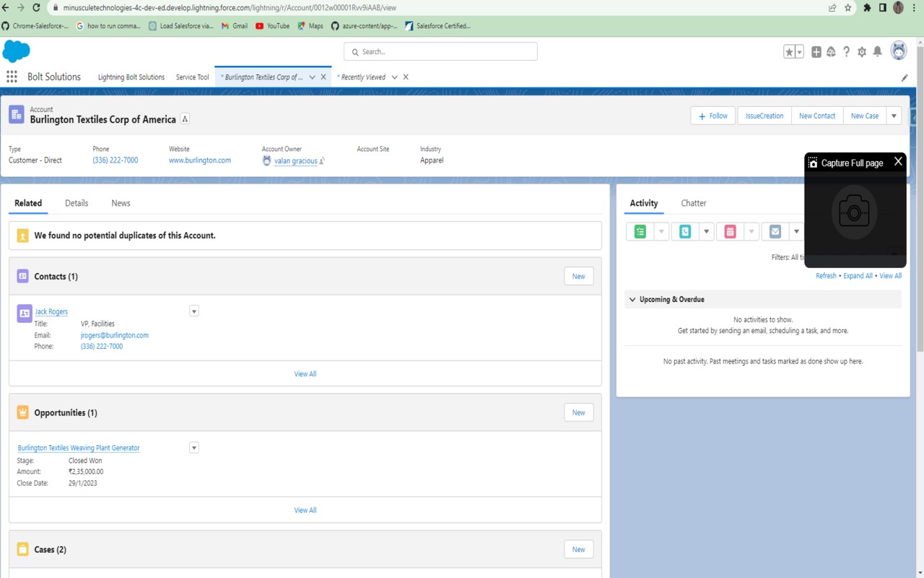924x578 pixels.
Task: Click the Jack Rogers contact icon
Action: (25, 313)
